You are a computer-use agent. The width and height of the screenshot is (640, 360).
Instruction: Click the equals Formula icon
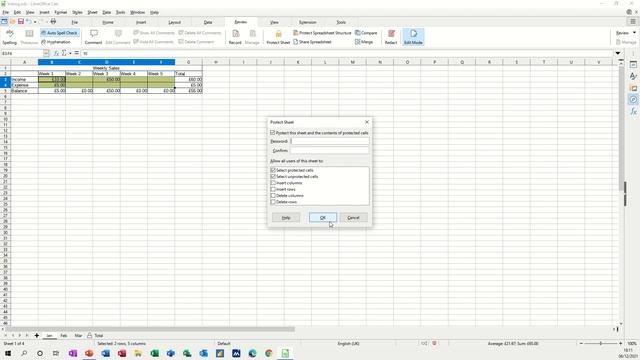tap(76, 53)
